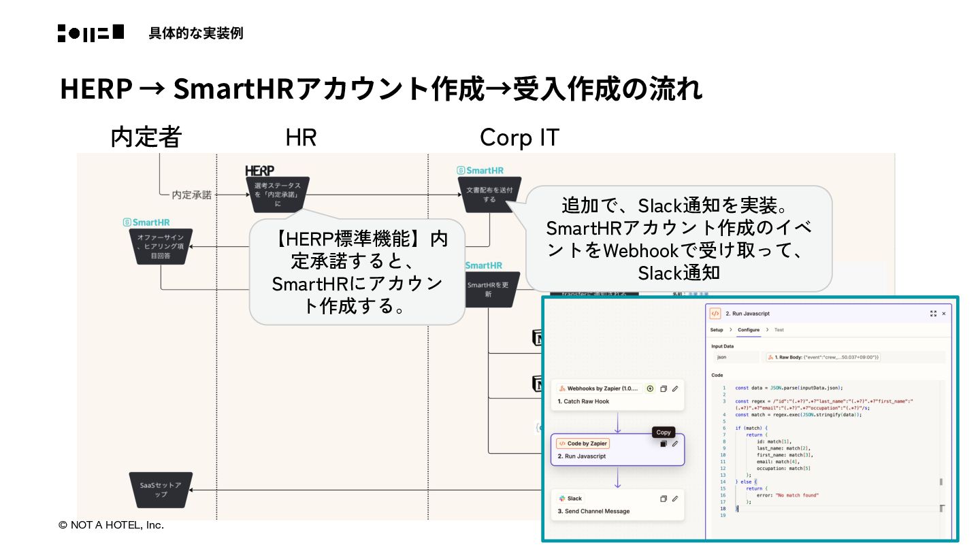Open the Test tab
The width and height of the screenshot is (980, 551).
(x=779, y=330)
